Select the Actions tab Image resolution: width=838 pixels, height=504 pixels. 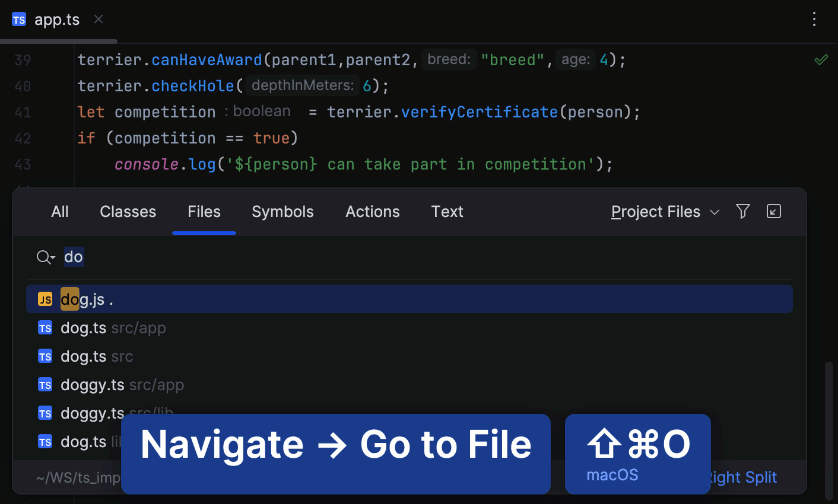pos(372,211)
